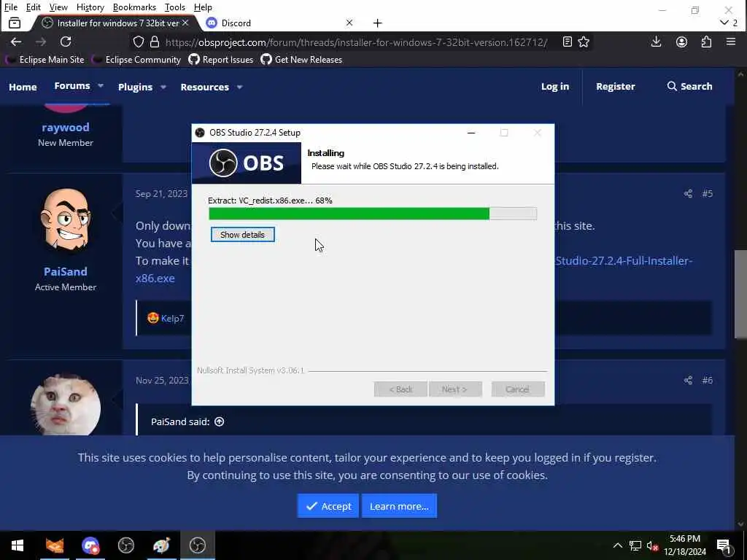This screenshot has height=560, width=747.
Task: Open raywood's profile name link
Action: (65, 127)
